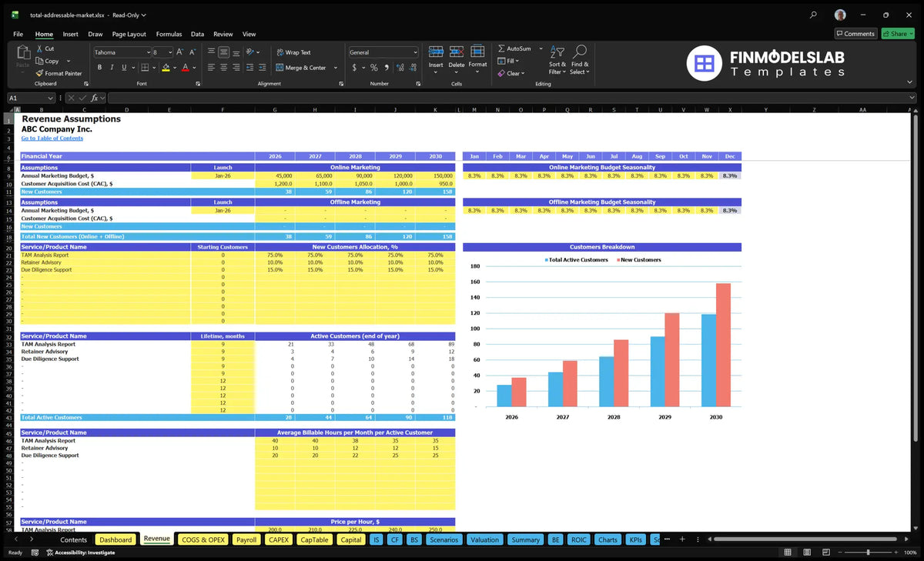924x561 pixels.
Task: Open the Formulas ribbon tab
Action: coord(169,34)
